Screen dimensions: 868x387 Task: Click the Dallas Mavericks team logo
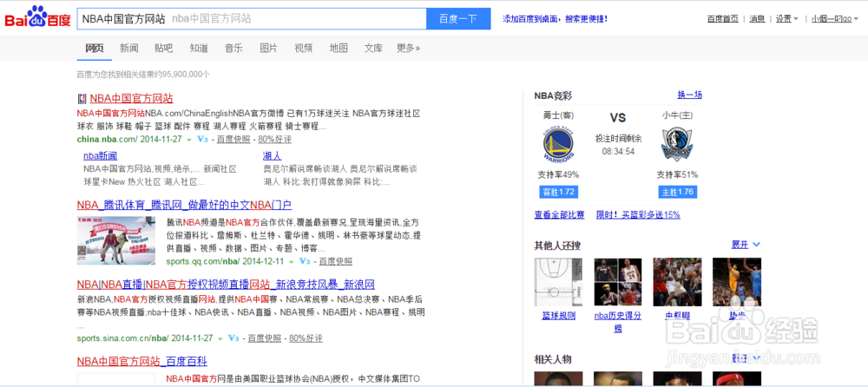(677, 144)
